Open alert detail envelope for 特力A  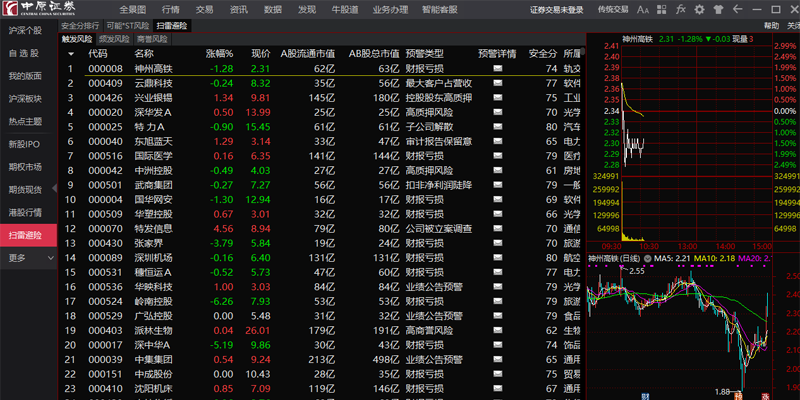pos(497,127)
